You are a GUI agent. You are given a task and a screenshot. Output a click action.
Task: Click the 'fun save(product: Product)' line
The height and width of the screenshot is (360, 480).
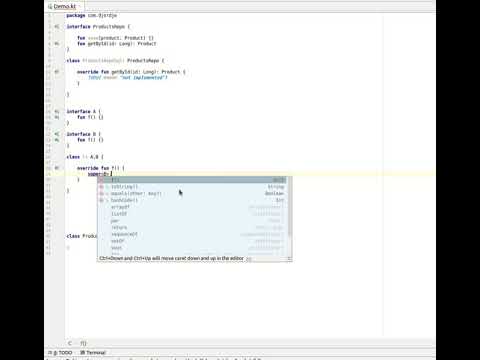pos(115,38)
